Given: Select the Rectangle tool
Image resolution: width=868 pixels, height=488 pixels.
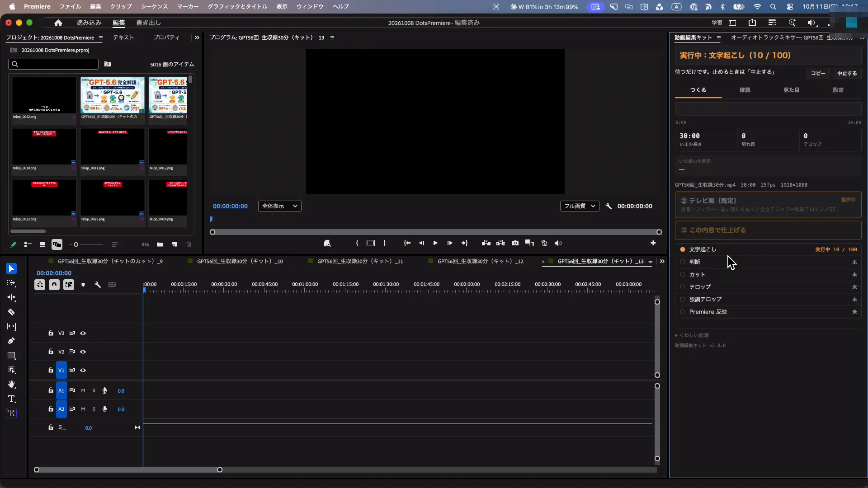Looking at the screenshot, I should [x=11, y=356].
